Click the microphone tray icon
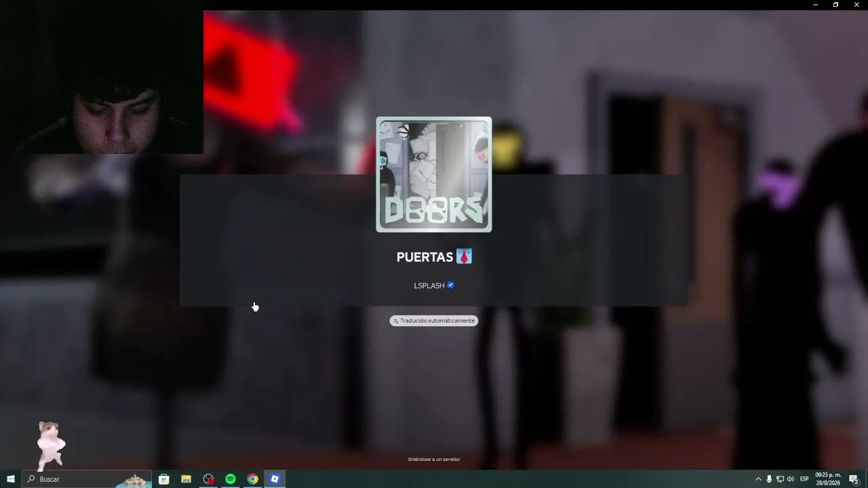868x488 pixels. pos(769,479)
